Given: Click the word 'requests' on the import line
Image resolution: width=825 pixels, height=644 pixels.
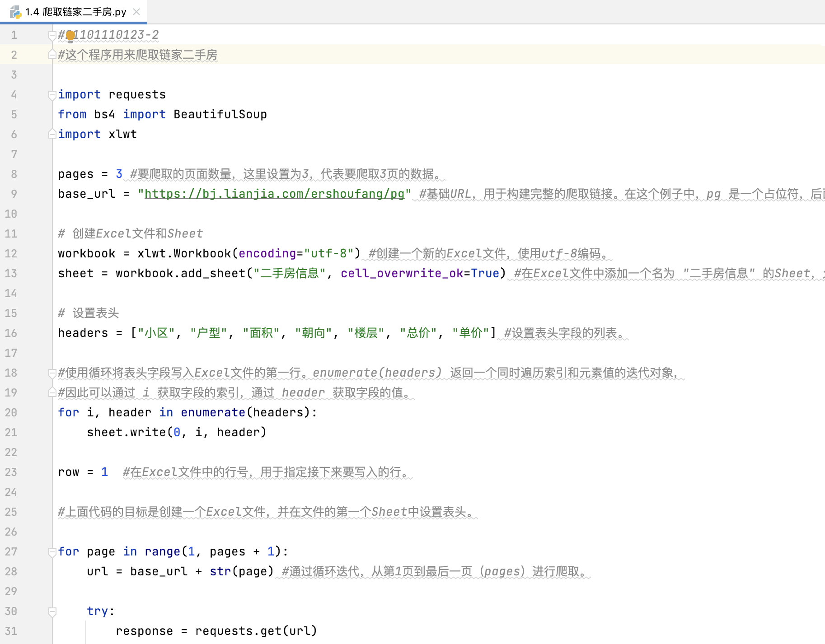Looking at the screenshot, I should [137, 94].
